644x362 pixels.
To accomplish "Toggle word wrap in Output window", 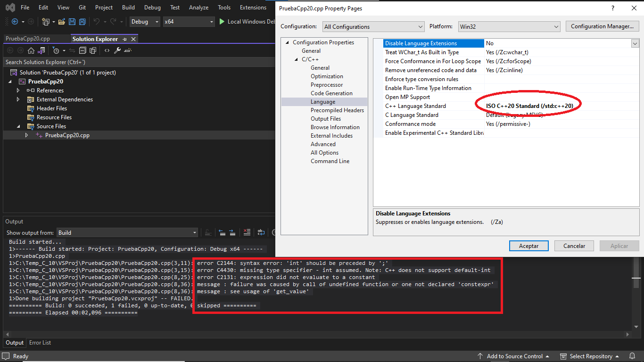I will tap(261, 232).
